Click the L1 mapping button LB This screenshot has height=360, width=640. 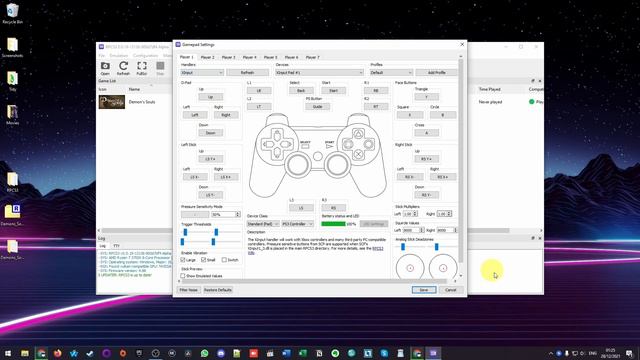259,91
